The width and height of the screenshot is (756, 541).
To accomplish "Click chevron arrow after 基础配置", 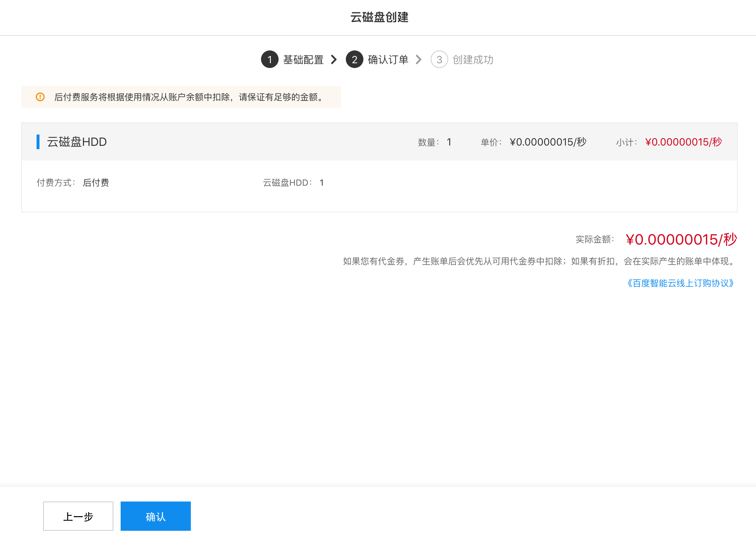I will click(x=334, y=60).
